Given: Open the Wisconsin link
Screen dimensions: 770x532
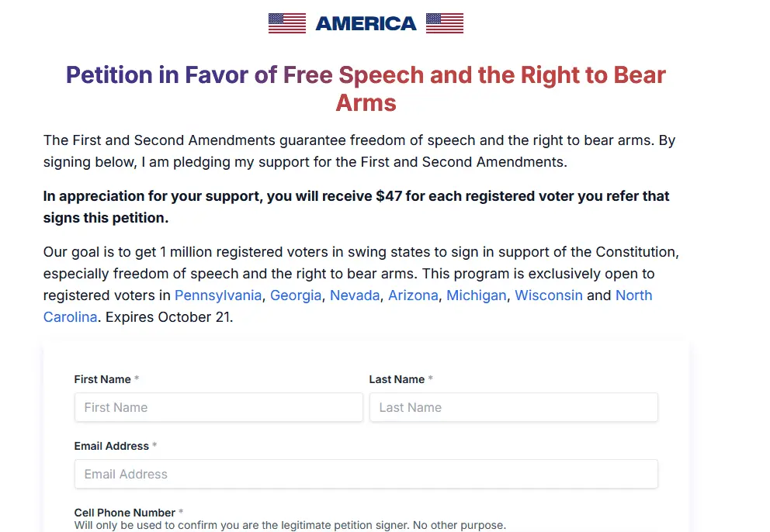Looking at the screenshot, I should click(x=549, y=295).
